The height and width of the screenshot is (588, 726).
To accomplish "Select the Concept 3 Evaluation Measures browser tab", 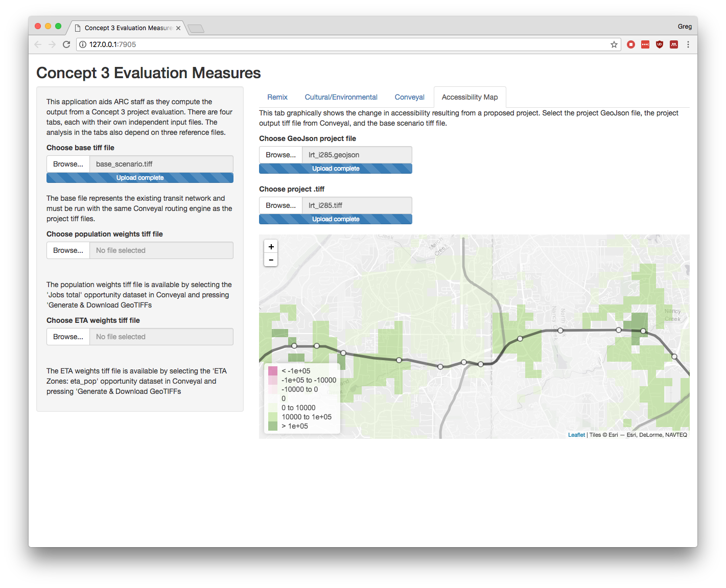I will pyautogui.click(x=128, y=28).
